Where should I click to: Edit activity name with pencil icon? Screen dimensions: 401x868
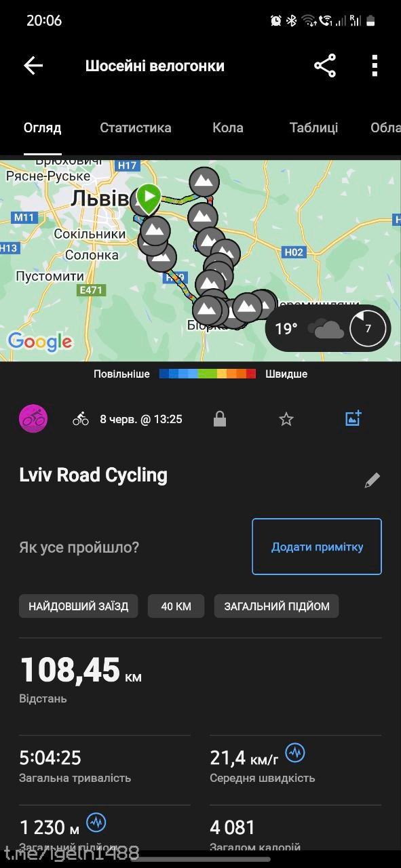(372, 480)
